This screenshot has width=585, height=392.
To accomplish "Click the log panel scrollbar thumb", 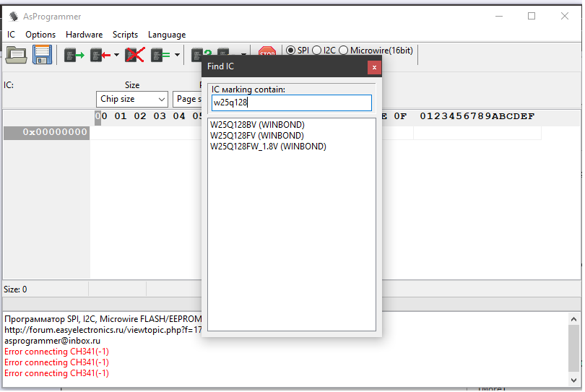I will [574, 349].
